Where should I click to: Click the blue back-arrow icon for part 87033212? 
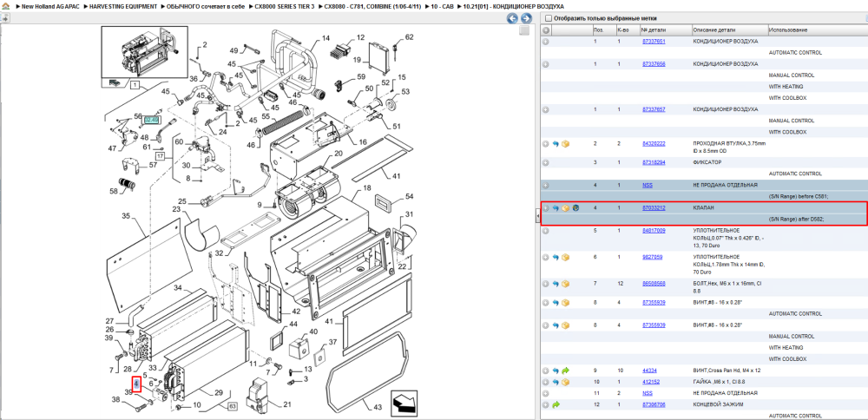[556, 208]
